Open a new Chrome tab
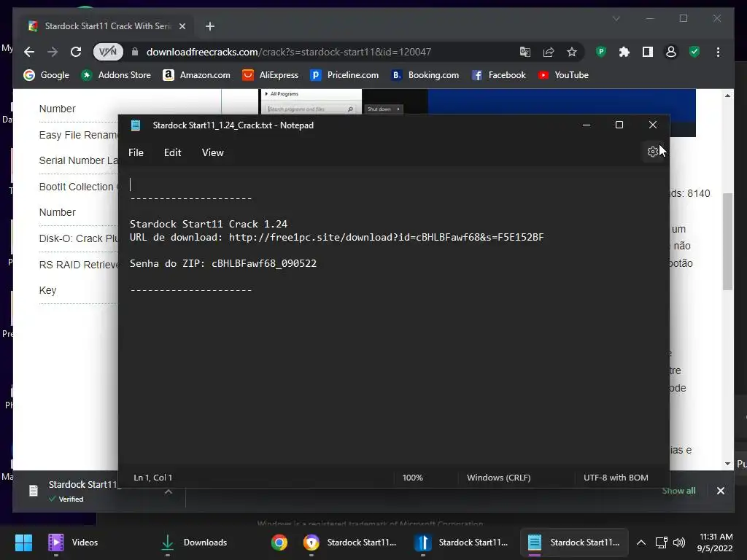Screen dimensions: 747x560 tap(210, 26)
